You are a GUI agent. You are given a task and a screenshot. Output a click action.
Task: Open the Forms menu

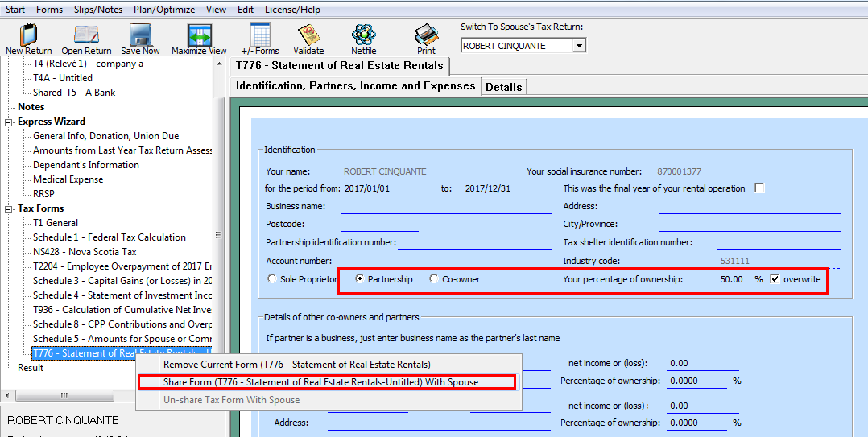(x=49, y=10)
